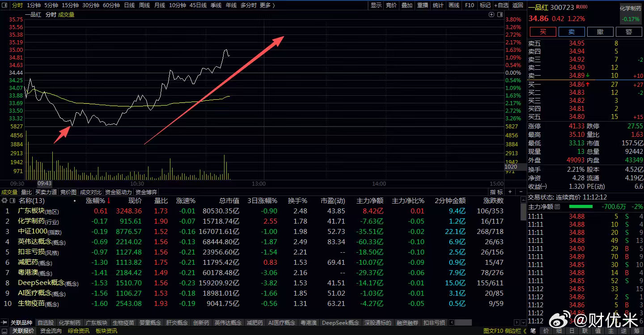
Task: Select the 广东板块 row in related list
Action: coord(261,211)
